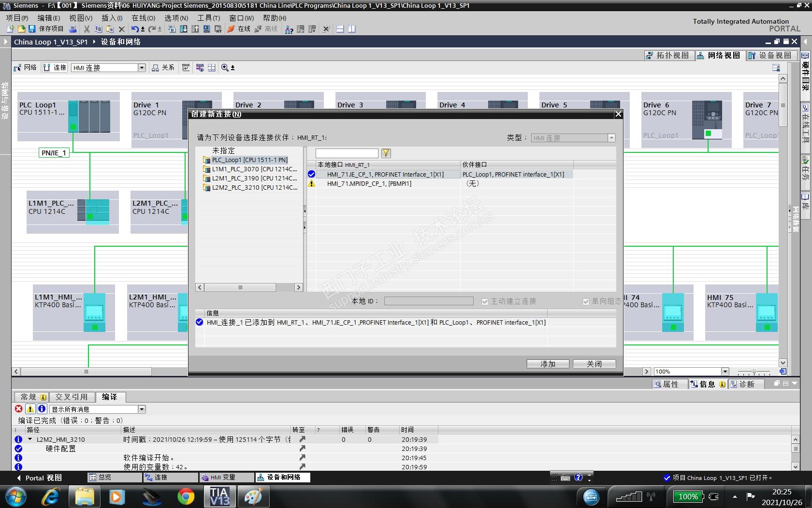Toggle the 连接 connections mode button
The height and width of the screenshot is (508, 812).
[x=55, y=68]
